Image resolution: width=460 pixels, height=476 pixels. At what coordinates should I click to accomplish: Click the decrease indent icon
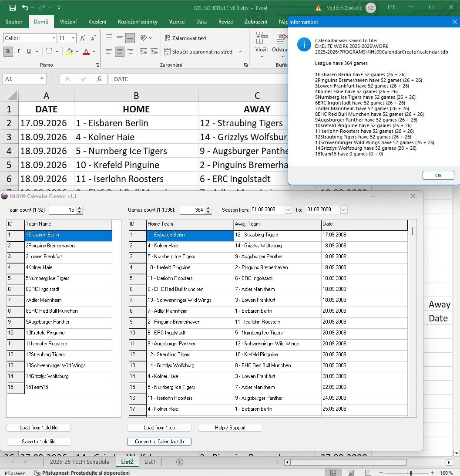pos(144,51)
